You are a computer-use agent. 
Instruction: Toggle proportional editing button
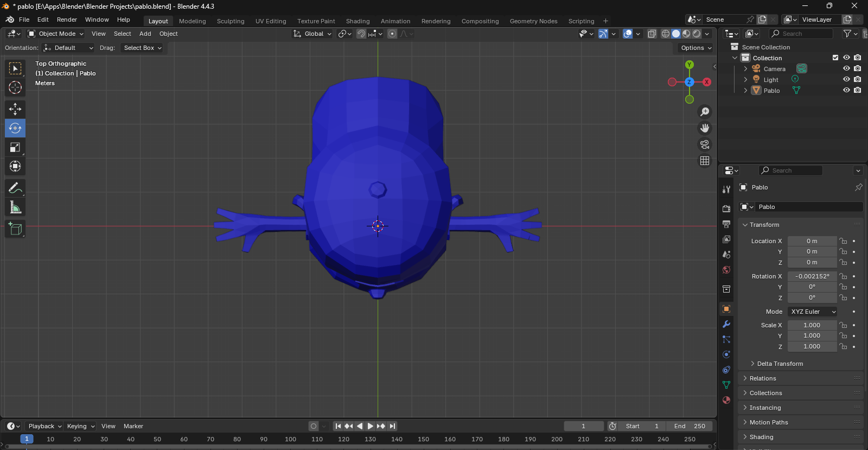(392, 34)
